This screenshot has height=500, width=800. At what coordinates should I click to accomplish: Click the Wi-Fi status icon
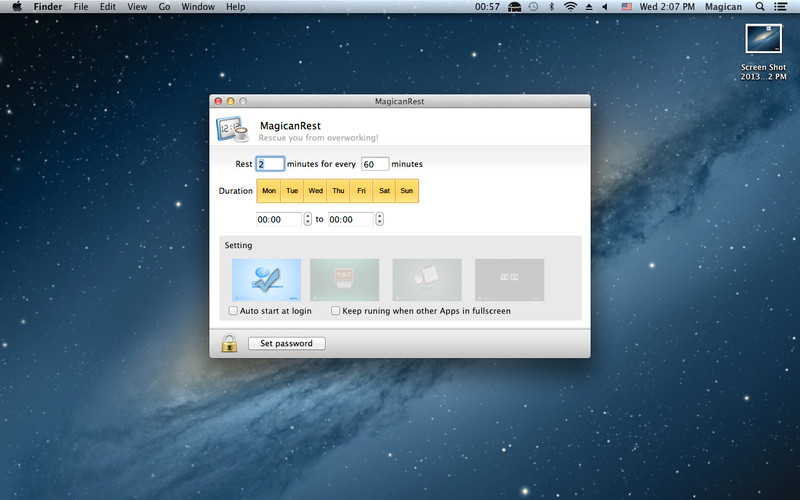tap(570, 7)
